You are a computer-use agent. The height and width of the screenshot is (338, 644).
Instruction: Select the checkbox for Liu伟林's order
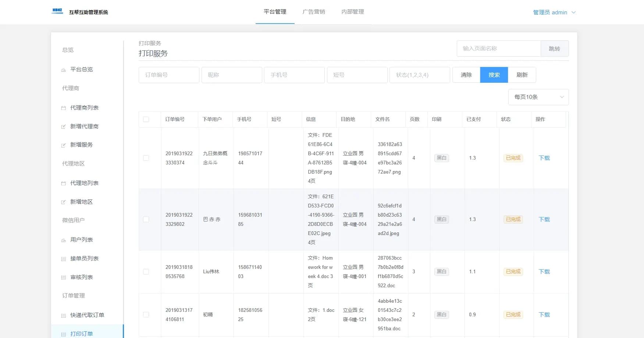click(x=146, y=272)
